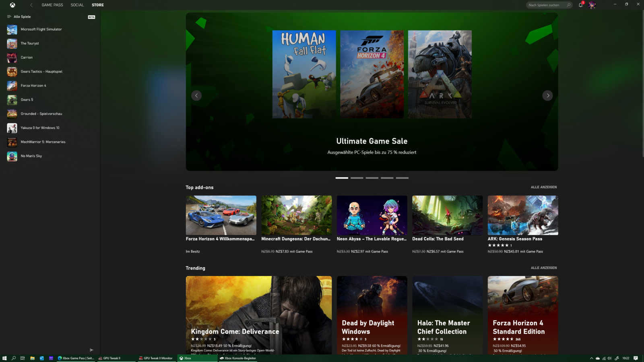Open Task View in taskbar
The image size is (644, 362).
click(x=23, y=358)
